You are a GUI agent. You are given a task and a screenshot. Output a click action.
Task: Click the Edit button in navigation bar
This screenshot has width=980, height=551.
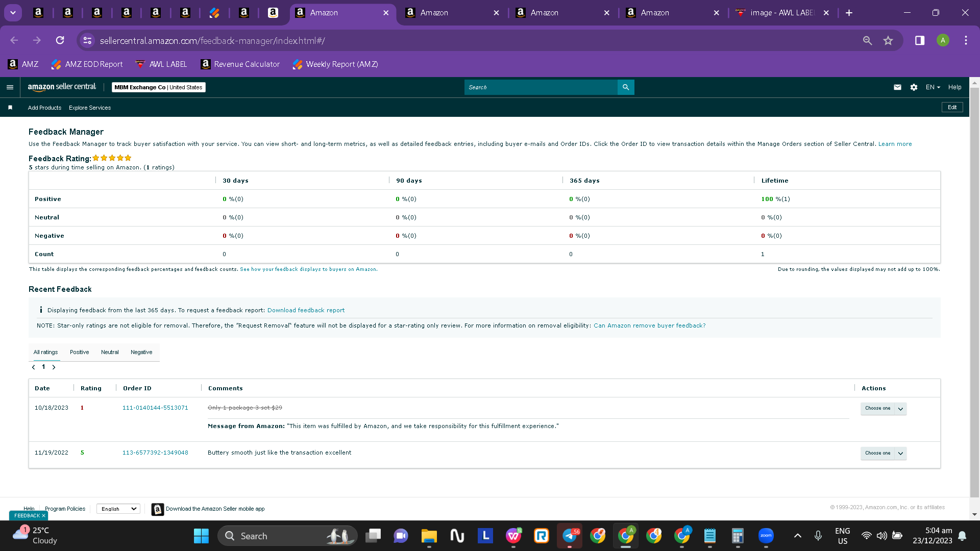pos(952,107)
